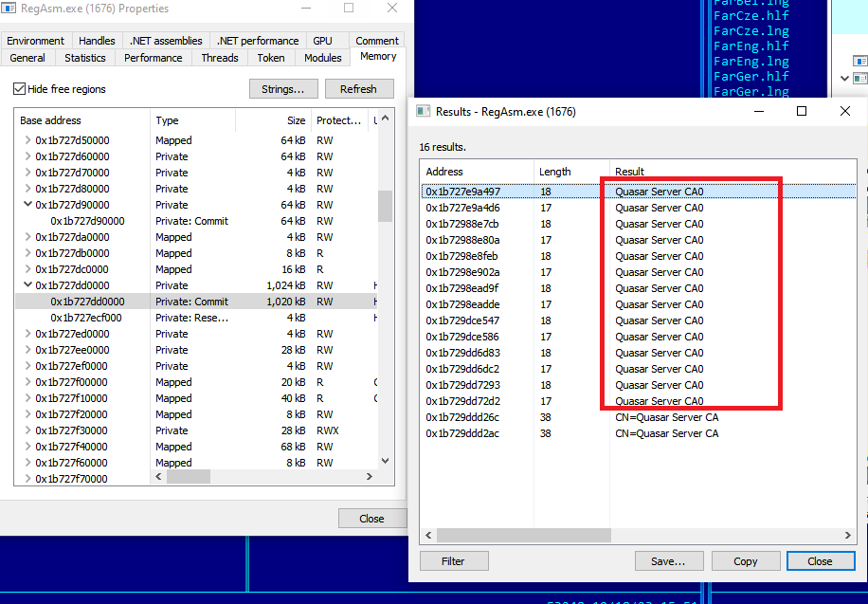Open the Modules tab
This screenshot has width=868, height=604.
321,57
